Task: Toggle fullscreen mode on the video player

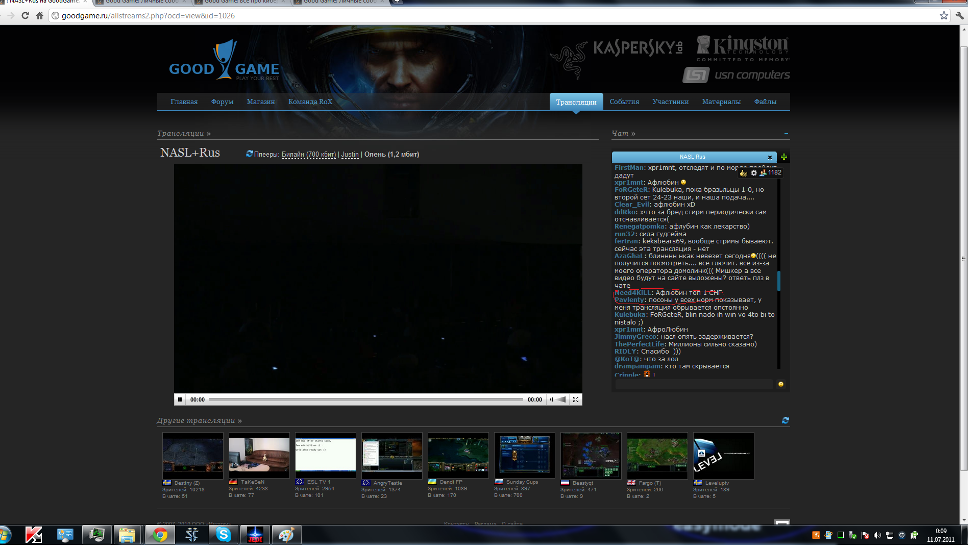Action: click(x=576, y=399)
